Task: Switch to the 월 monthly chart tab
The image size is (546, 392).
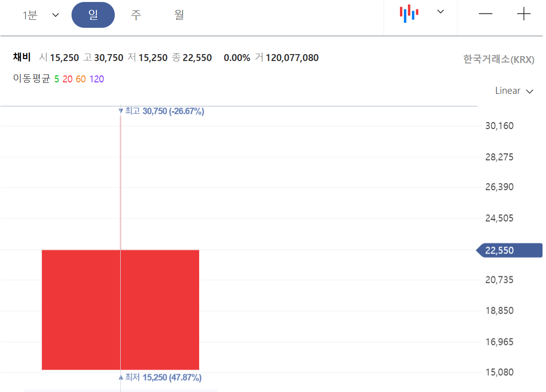Action: click(x=179, y=15)
